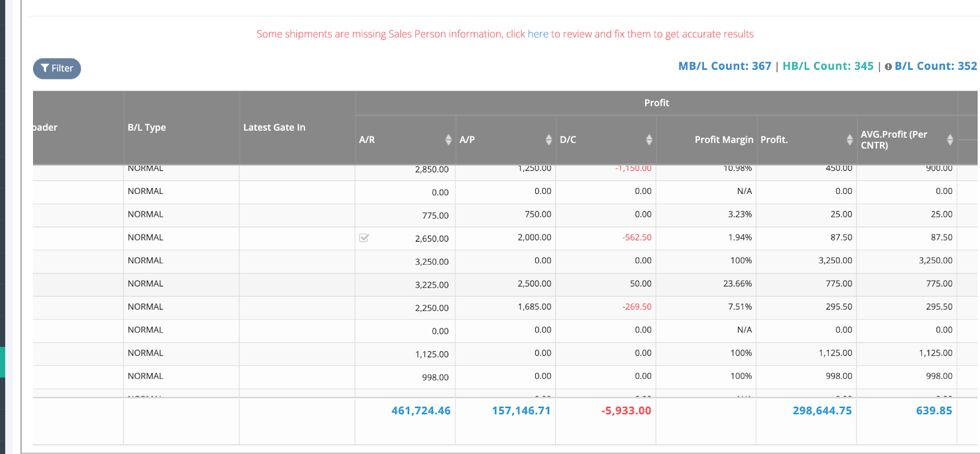Open the B/L Count: 352 link

pyautogui.click(x=935, y=66)
